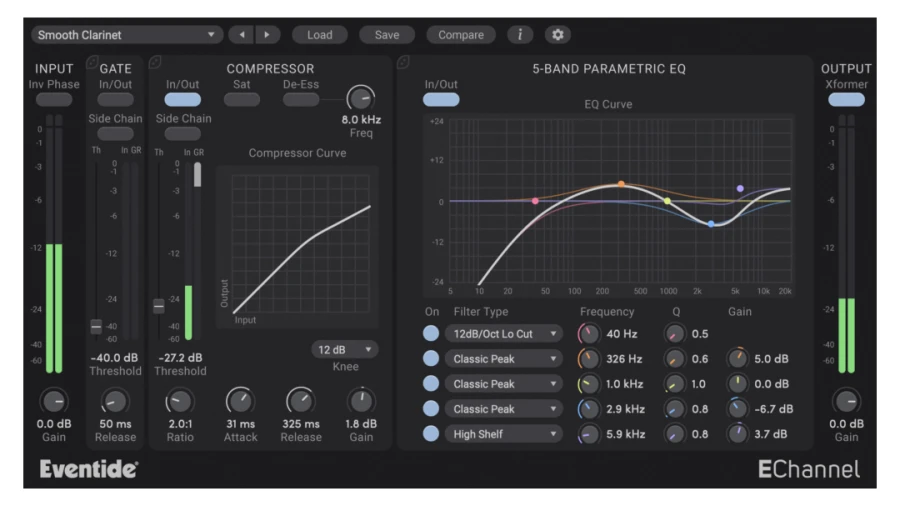Toggle the Gate Side Chain switch
This screenshot has width=900, height=506.
(115, 134)
